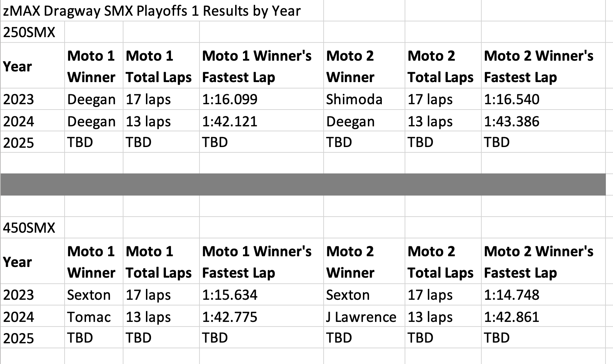Click the 1:42.861 fastest lap cell
613x364 pixels.
511,317
